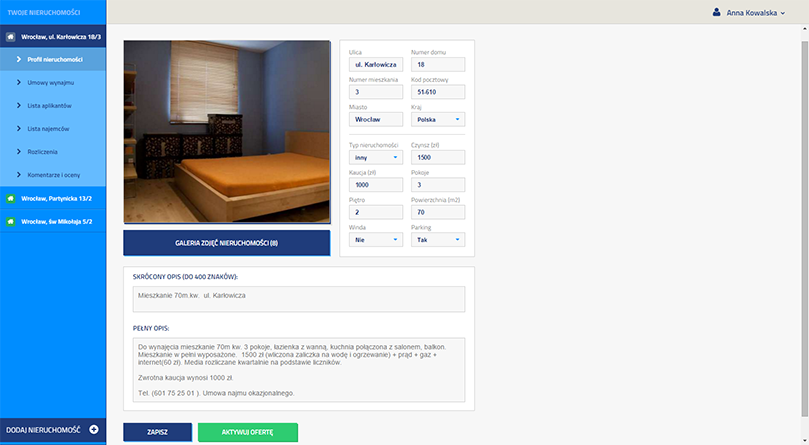Click the chevron next to Rozliczenia
Viewport: 809px width, 445px height.
[19, 152]
